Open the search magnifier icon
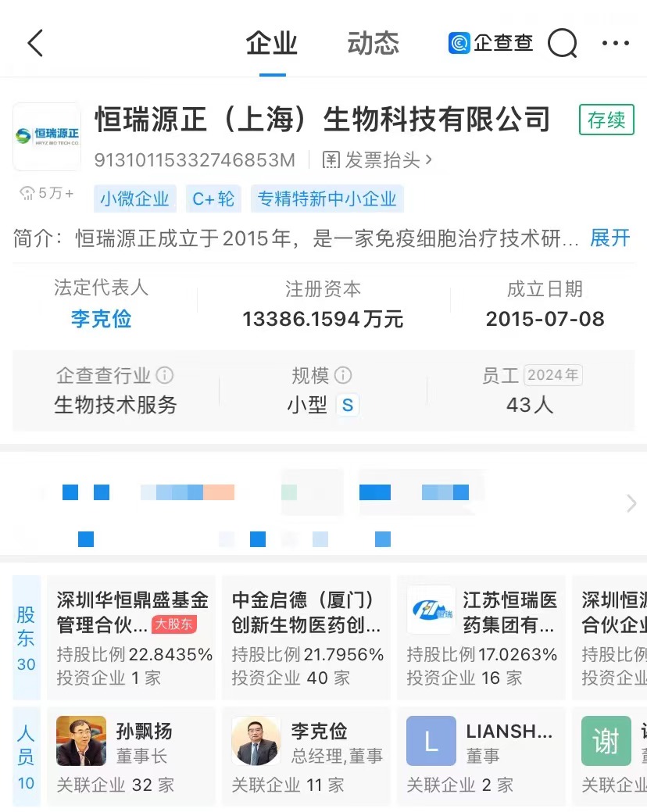Image resolution: width=647 pixels, height=812 pixels. tap(562, 44)
